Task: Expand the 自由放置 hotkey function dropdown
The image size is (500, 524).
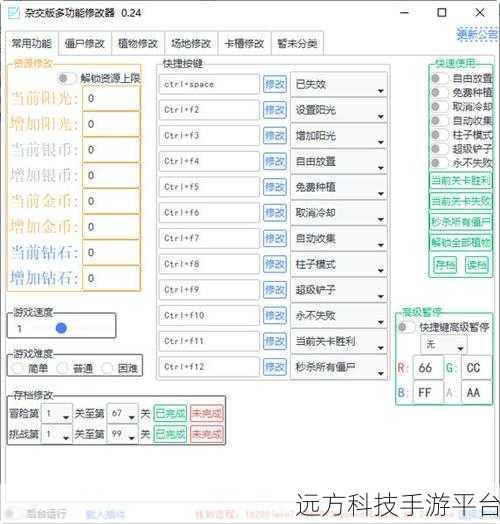Action: tap(339, 161)
